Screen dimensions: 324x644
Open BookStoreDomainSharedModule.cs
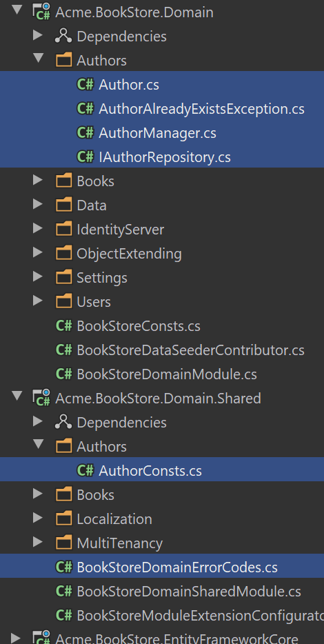(189, 592)
